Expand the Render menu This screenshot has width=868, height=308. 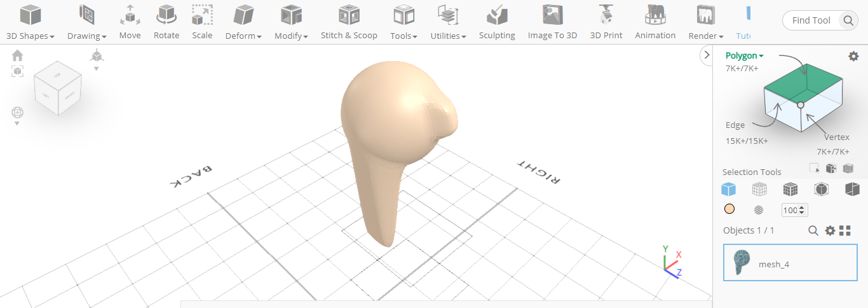pos(706,22)
